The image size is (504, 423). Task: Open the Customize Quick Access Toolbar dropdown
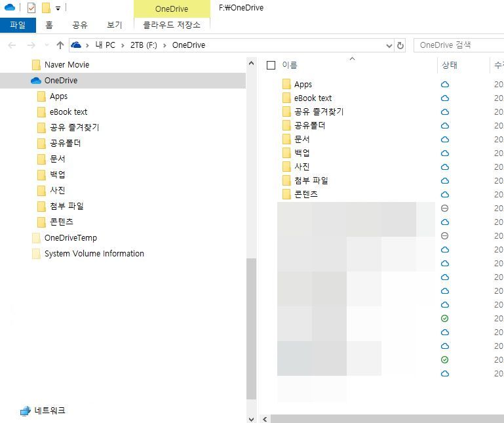[58, 9]
